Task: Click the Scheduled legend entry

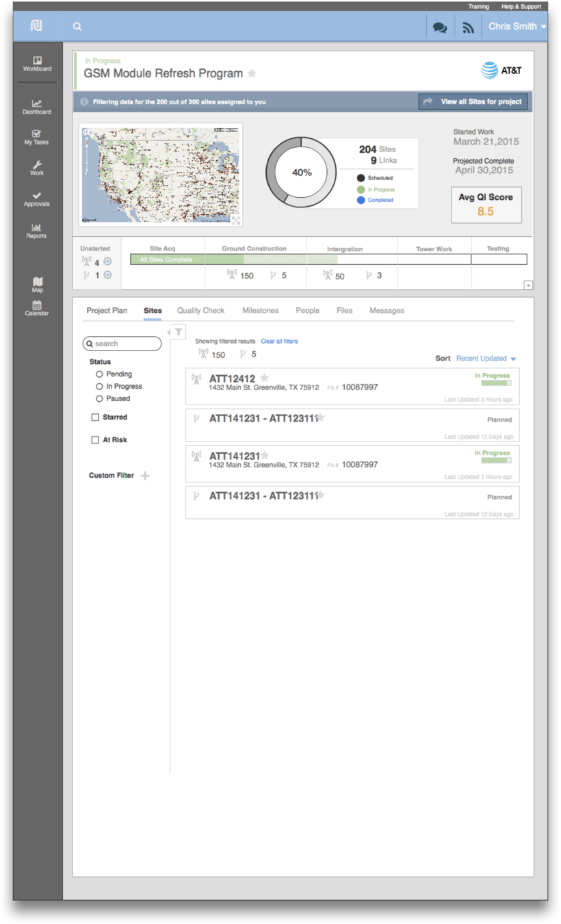Action: [x=375, y=178]
